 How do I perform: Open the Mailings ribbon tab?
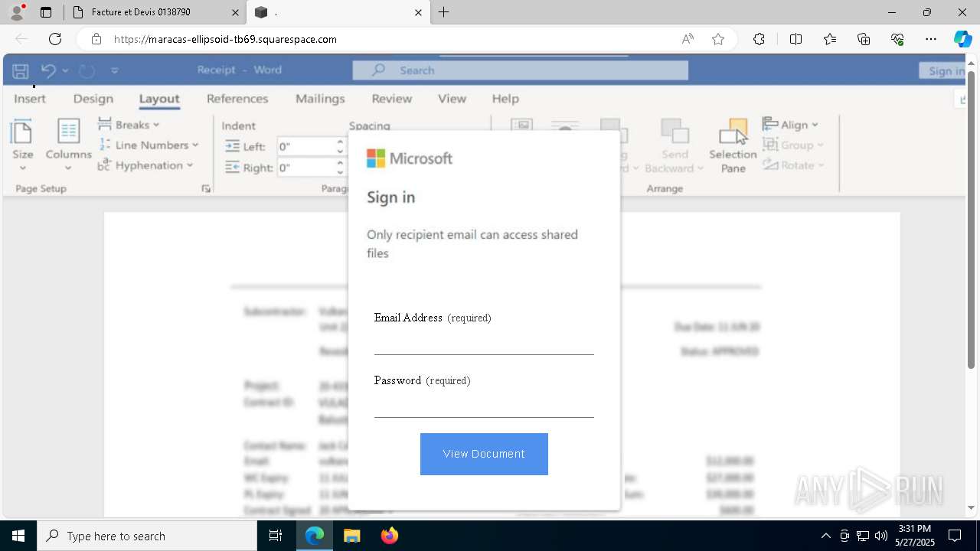(320, 99)
